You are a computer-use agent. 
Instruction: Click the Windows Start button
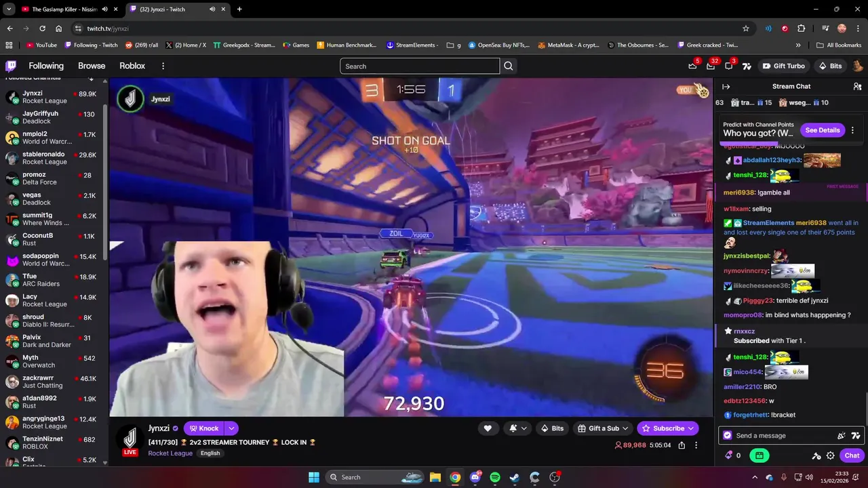[314, 477]
